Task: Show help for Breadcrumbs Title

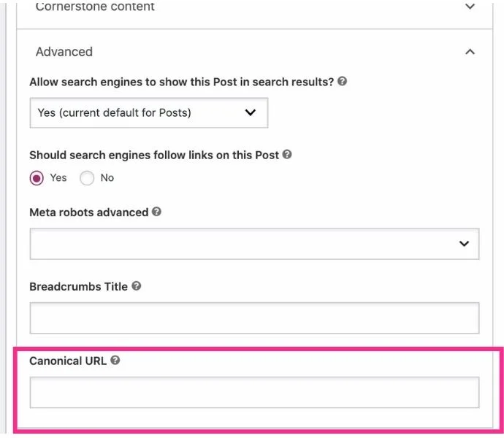Action: click(136, 286)
